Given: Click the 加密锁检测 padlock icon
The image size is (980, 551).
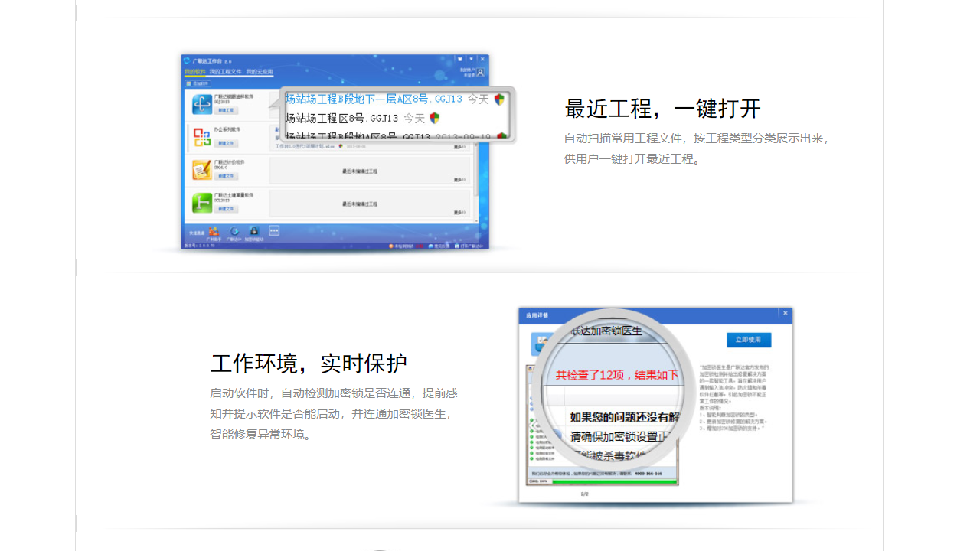Looking at the screenshot, I should click(x=253, y=230).
